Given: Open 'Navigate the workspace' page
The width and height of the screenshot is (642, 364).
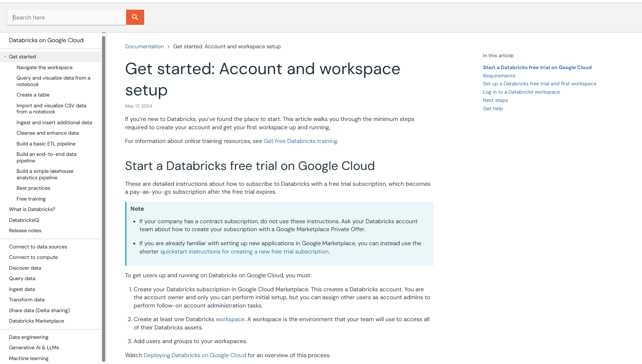Looking at the screenshot, I should click(44, 68).
